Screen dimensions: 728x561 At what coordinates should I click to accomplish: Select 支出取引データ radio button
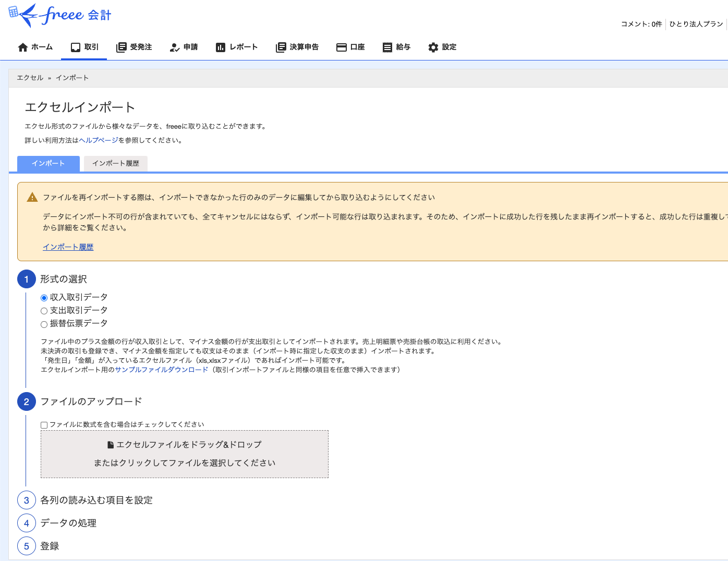coord(44,311)
